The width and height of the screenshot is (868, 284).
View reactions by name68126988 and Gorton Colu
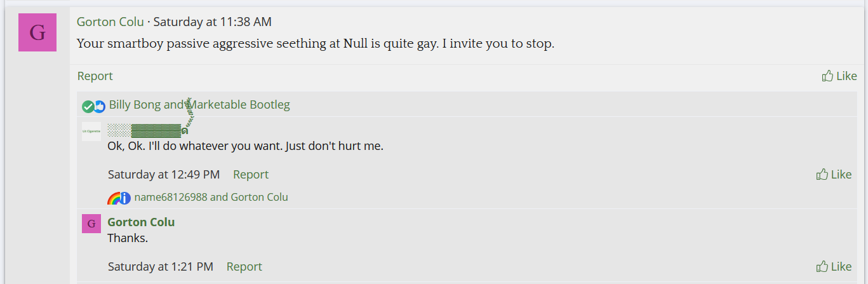211,197
